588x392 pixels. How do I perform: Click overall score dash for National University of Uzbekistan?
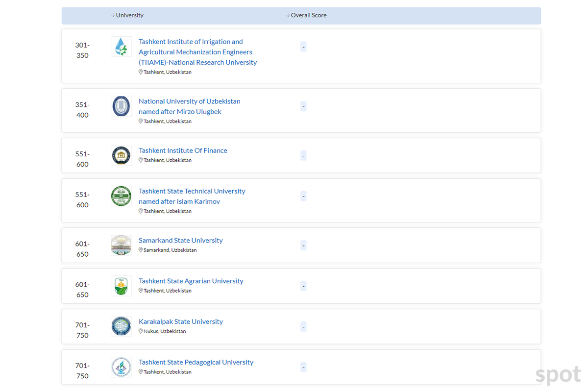tap(303, 106)
